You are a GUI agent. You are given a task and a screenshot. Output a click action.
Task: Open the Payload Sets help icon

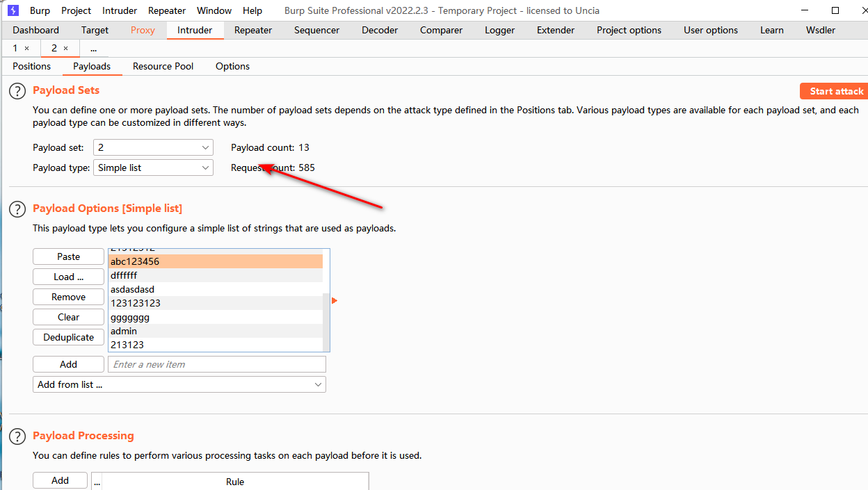tap(17, 91)
